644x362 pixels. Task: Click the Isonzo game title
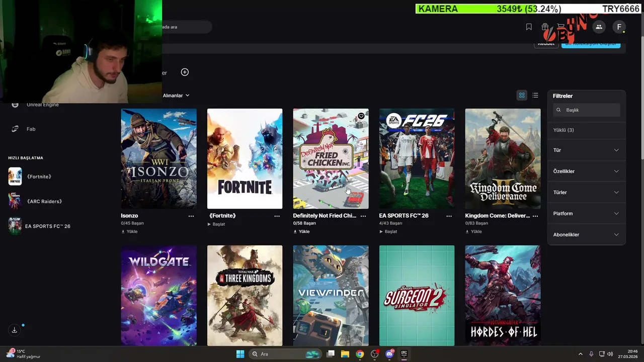129,216
